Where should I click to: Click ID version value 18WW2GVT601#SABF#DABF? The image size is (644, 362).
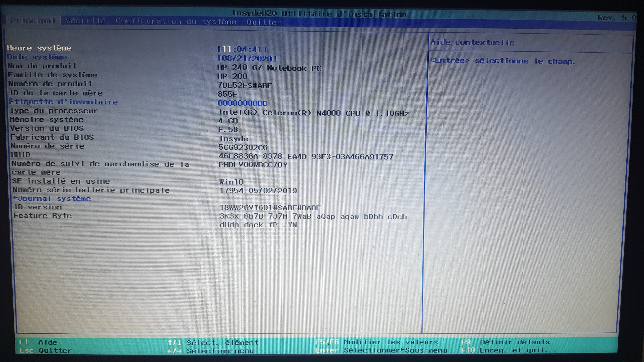[270, 208]
